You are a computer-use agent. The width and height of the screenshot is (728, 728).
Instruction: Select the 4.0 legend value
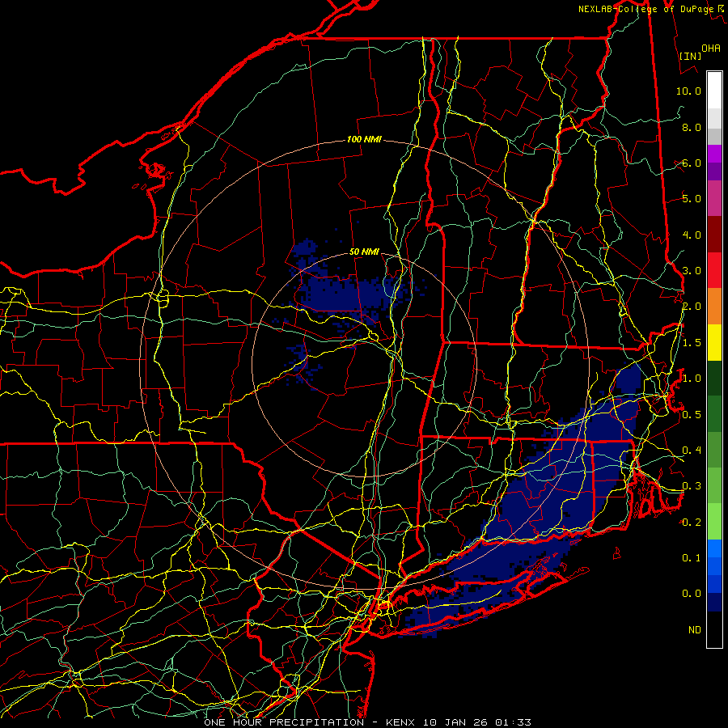[x=692, y=235]
